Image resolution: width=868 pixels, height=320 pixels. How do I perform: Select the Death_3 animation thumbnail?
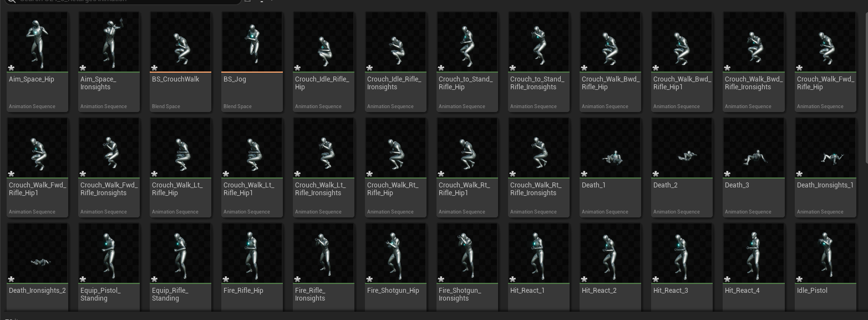coord(753,148)
